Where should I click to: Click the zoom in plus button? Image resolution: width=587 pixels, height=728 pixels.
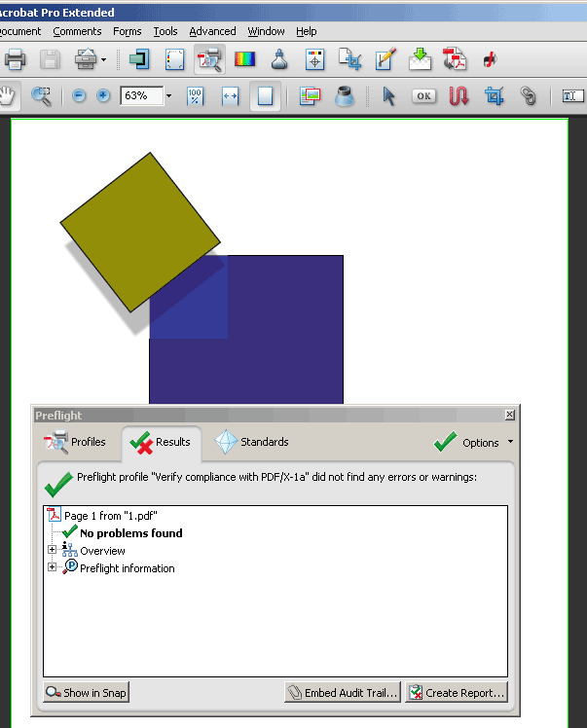click(103, 96)
